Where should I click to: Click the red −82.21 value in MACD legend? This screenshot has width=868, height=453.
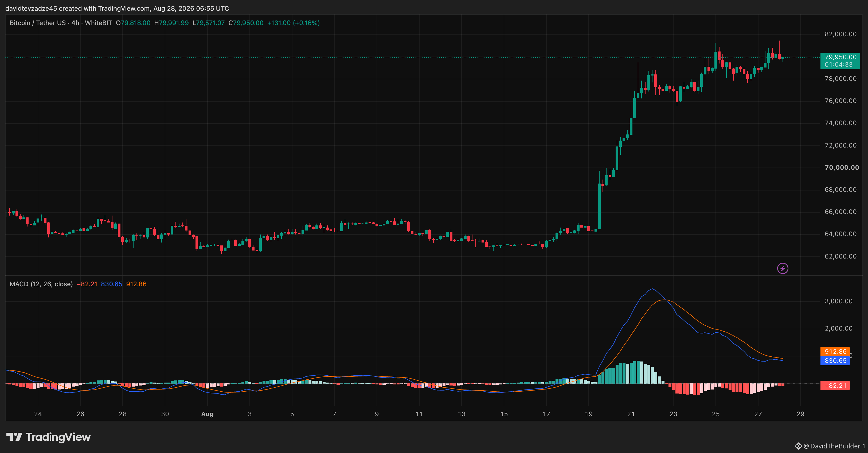pyautogui.click(x=87, y=284)
